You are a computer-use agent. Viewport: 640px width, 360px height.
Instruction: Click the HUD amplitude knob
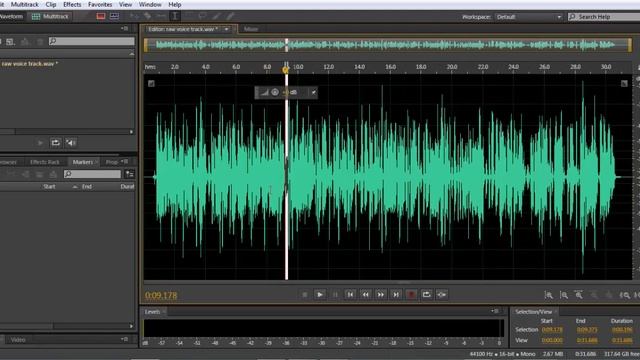pyautogui.click(x=275, y=92)
